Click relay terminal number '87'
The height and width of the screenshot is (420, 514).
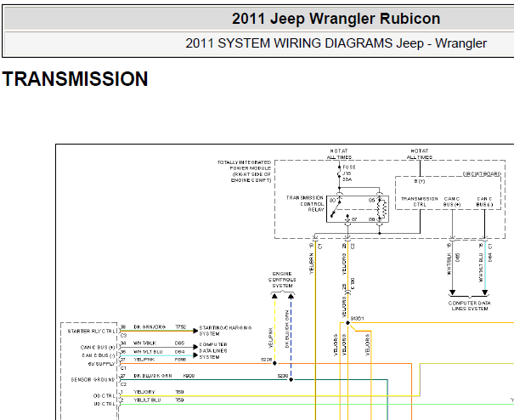click(354, 219)
